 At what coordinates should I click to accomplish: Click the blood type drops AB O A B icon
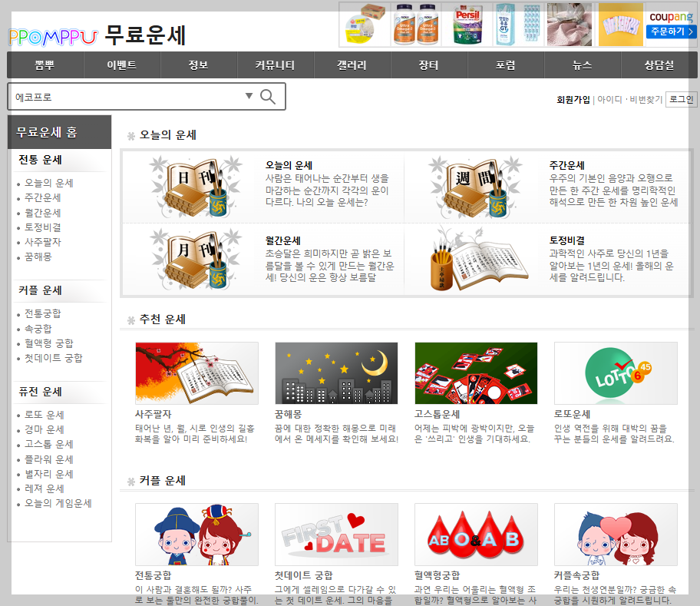[x=476, y=535]
